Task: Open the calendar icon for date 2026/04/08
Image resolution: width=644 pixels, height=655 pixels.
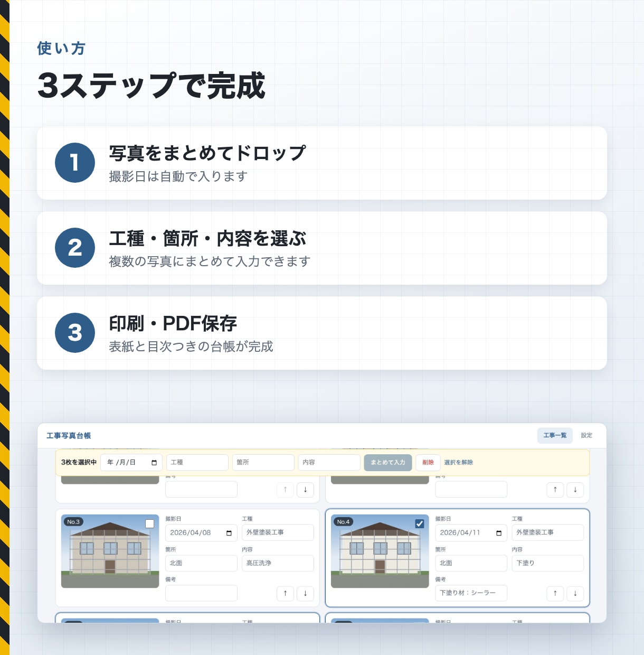Action: [x=229, y=533]
